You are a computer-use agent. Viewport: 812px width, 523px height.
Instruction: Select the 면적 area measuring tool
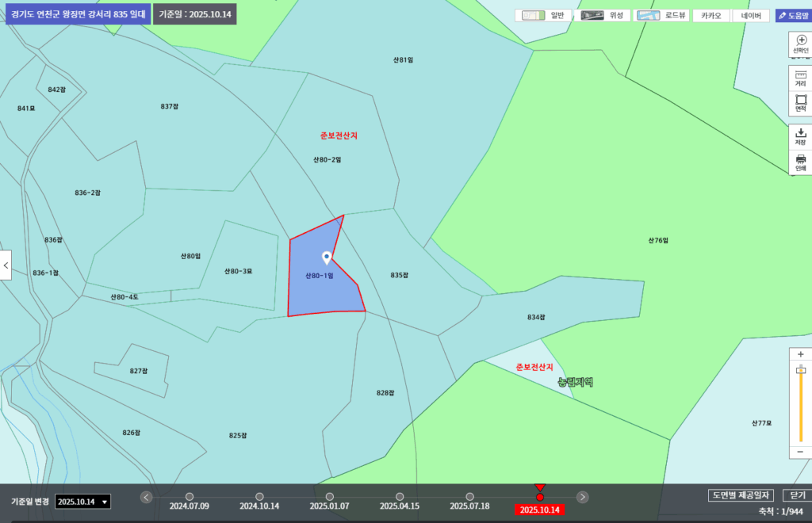(x=800, y=103)
